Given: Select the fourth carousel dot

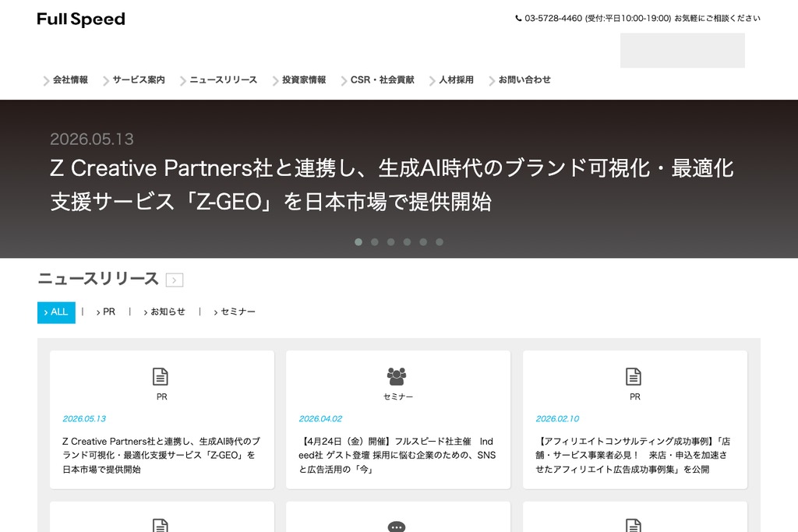Looking at the screenshot, I should tap(407, 242).
